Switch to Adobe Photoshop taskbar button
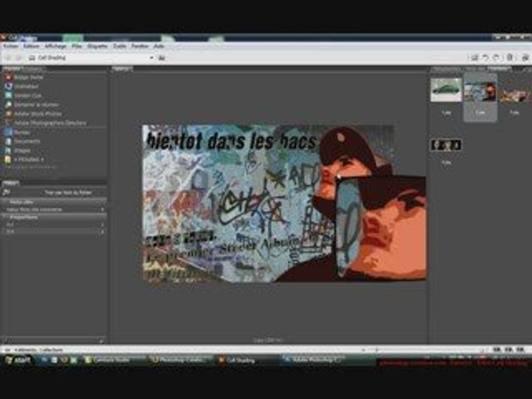Screen dimensions: 532x399 click(314, 360)
